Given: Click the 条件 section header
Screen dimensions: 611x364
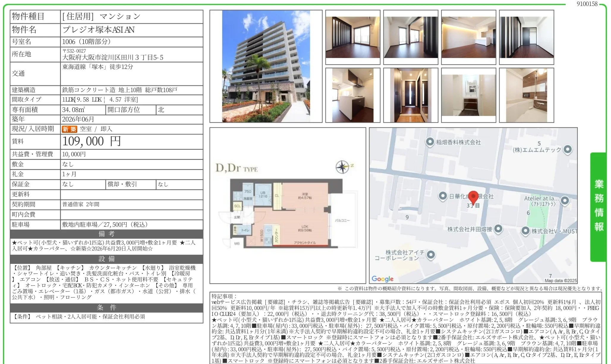Looking at the screenshot, I should tap(106, 308).
